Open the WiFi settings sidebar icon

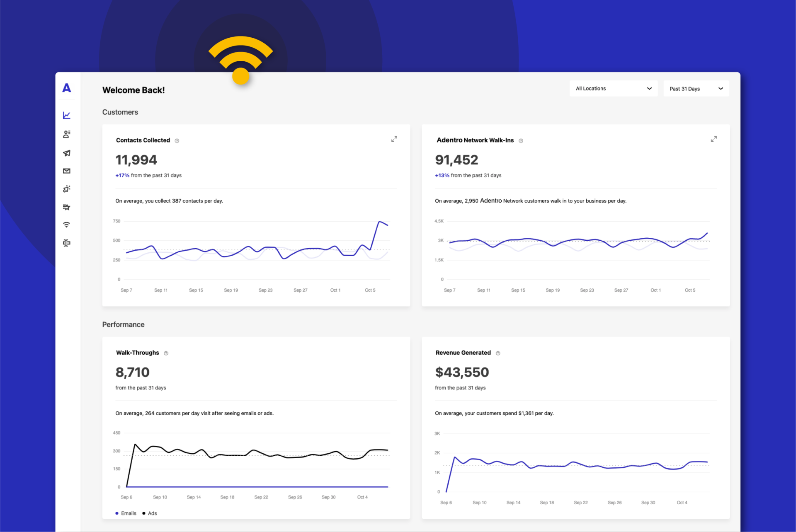pyautogui.click(x=66, y=225)
